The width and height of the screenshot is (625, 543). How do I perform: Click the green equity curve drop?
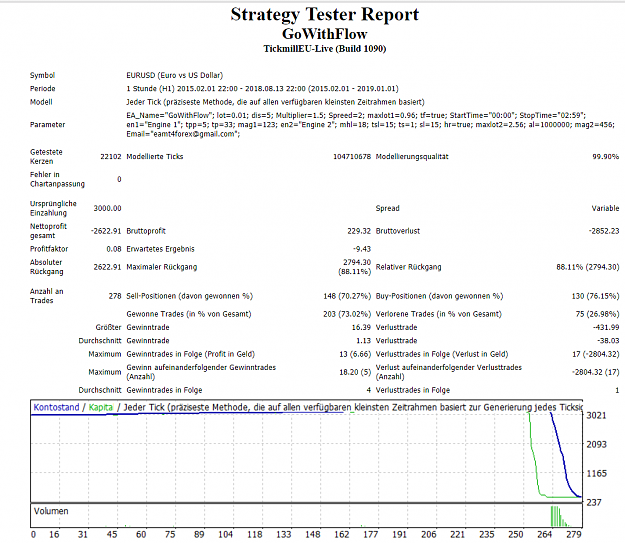tap(535, 454)
